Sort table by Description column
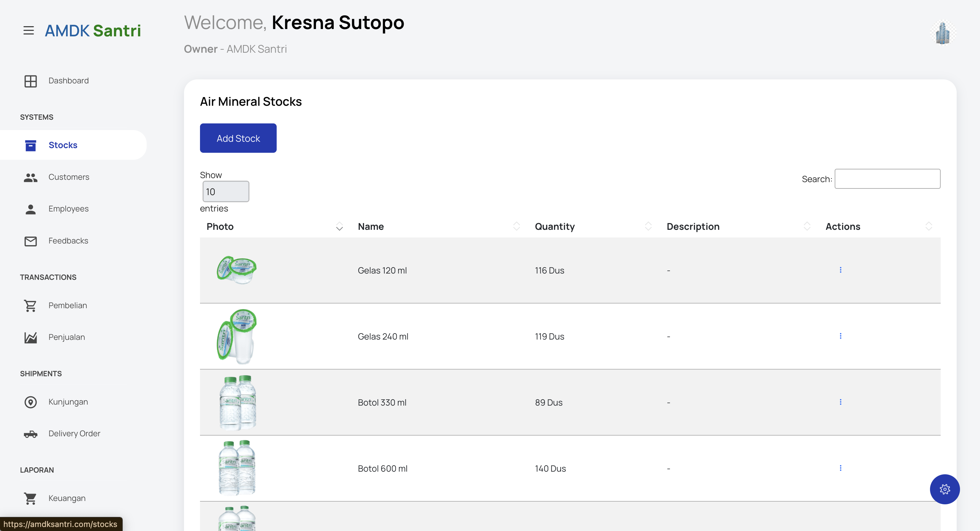 pyautogui.click(x=693, y=226)
